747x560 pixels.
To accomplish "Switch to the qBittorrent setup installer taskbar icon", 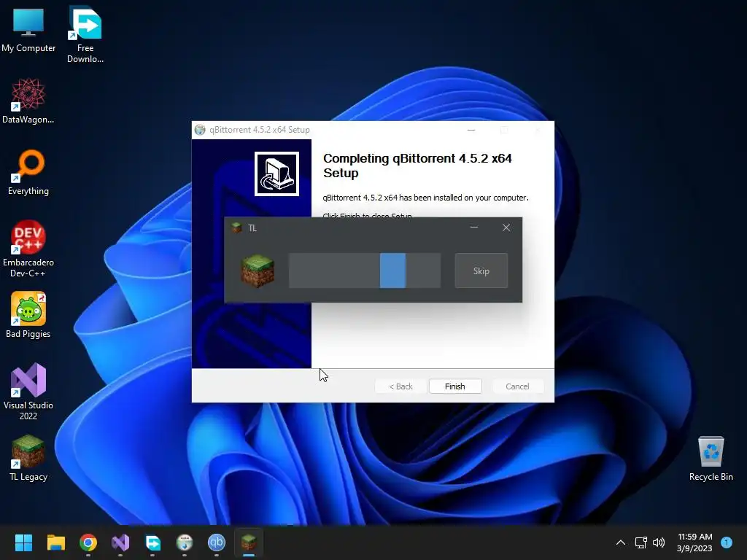I will tap(185, 542).
